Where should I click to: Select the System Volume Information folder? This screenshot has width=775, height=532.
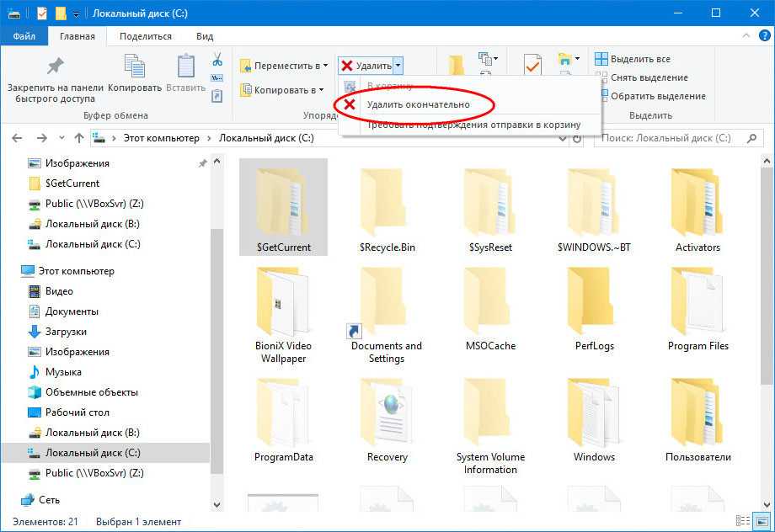490,426
